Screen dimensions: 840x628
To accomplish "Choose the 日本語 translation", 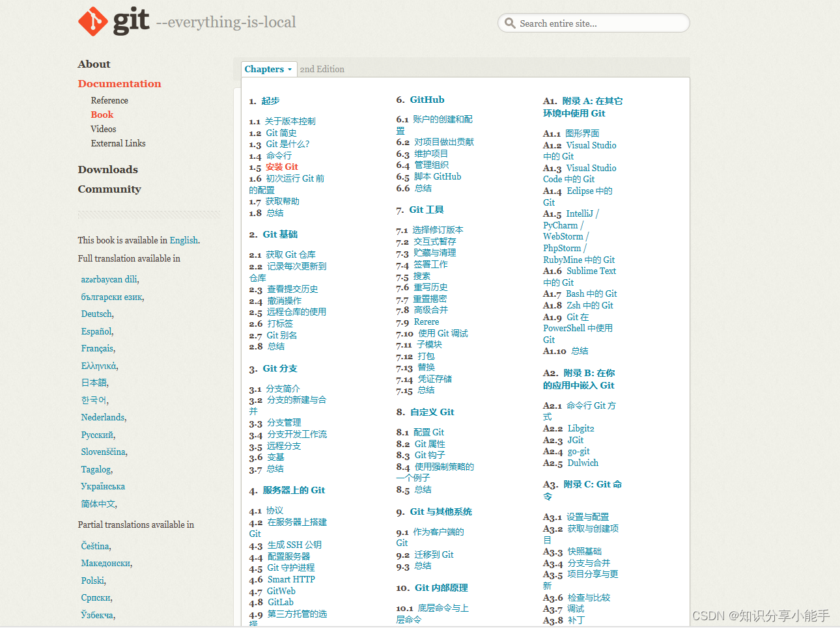I will pos(94,383).
